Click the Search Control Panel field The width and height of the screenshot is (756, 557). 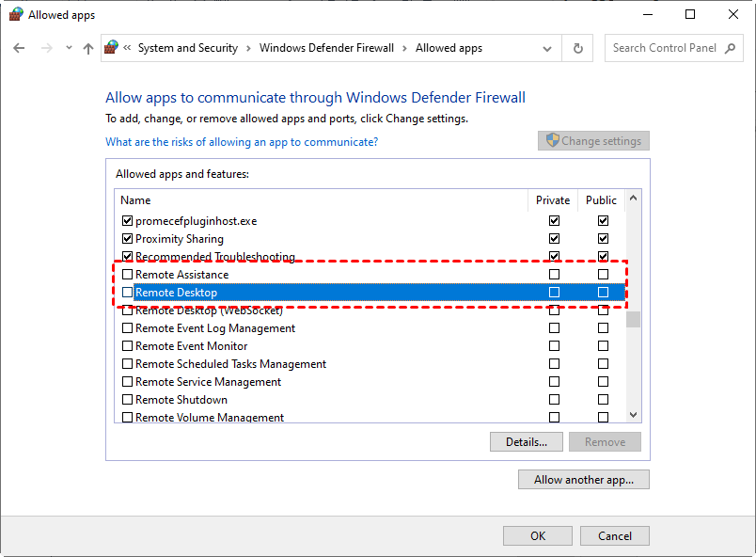coord(664,48)
